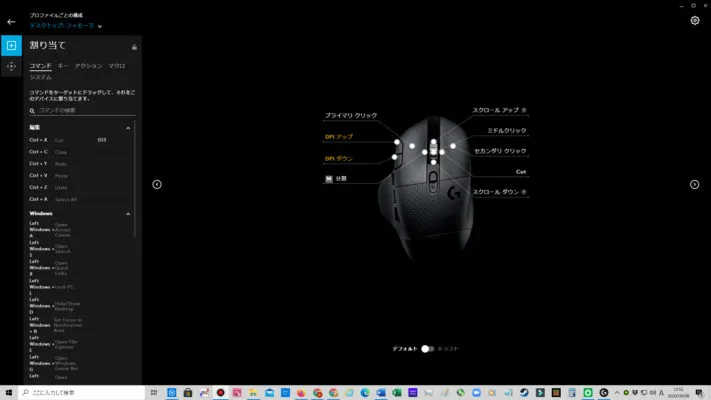Viewport: 711px width, 400px height.
Task: Open the デスクトップ profile dropdown
Action: (x=66, y=26)
